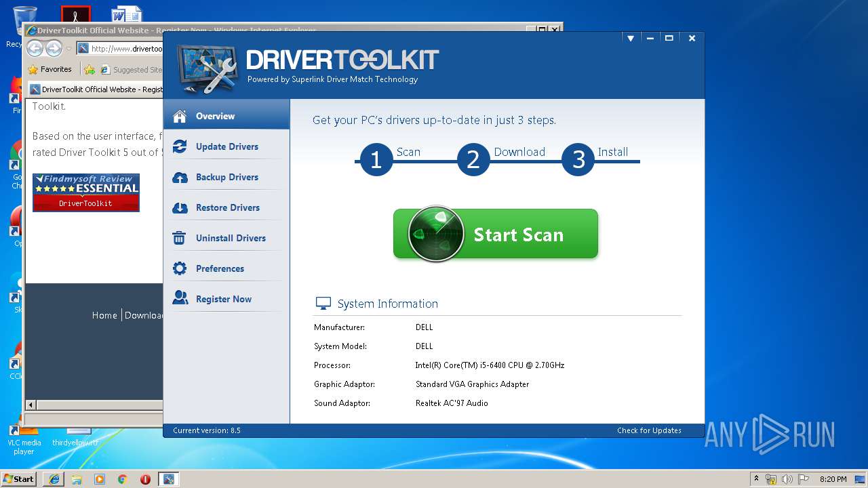Open the Uninstall Drivers section
868x488 pixels.
point(226,238)
